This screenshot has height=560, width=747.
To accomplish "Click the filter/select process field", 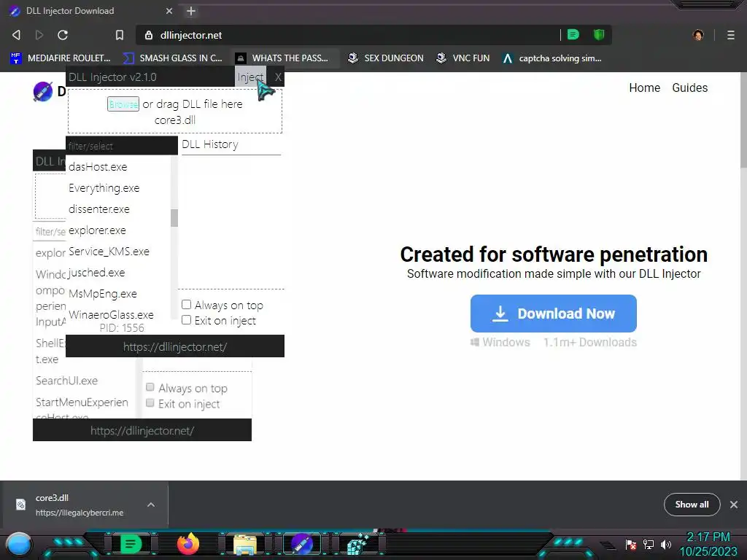I will click(122, 146).
